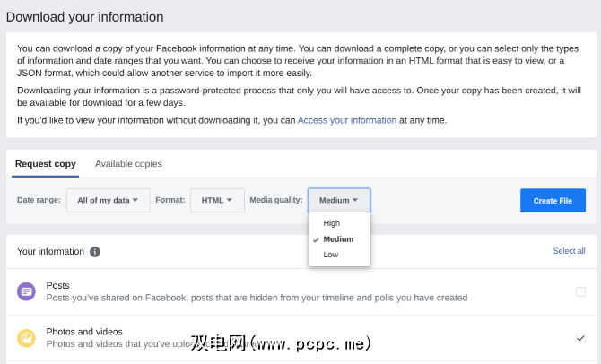This screenshot has width=601, height=364.
Task: Uncheck the Photos and videos checkbox
Action: click(580, 338)
